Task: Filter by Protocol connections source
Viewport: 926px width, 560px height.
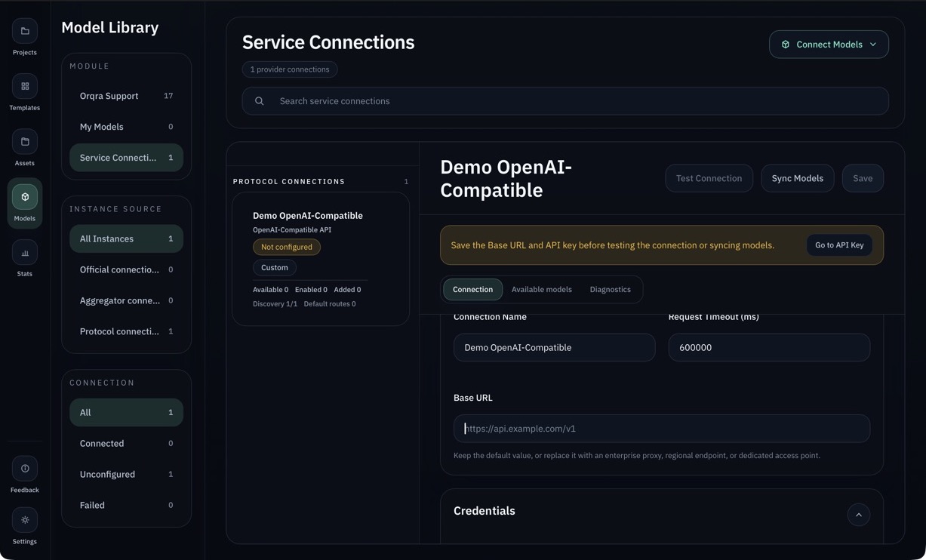Action: tap(126, 331)
